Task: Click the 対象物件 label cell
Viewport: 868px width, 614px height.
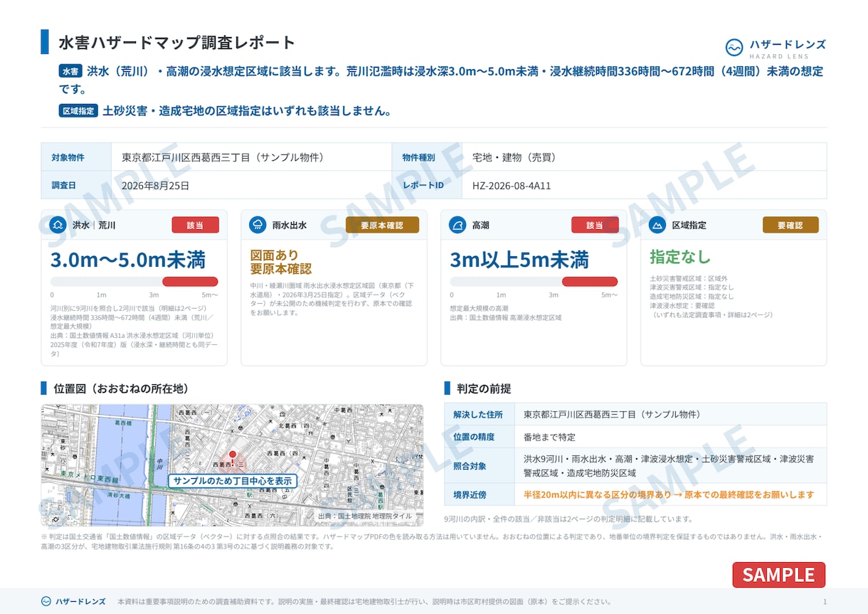Action: coord(76,157)
